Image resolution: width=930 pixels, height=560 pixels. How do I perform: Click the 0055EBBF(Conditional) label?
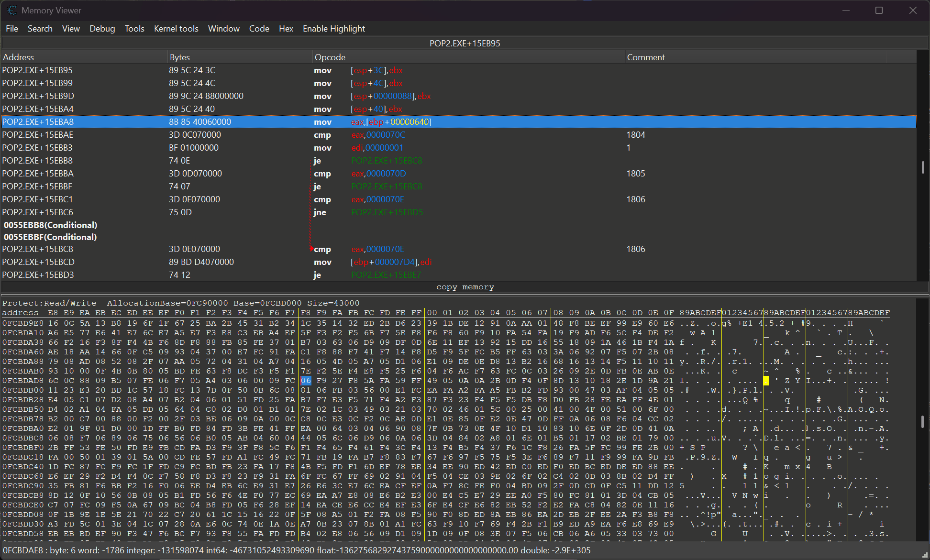point(50,237)
